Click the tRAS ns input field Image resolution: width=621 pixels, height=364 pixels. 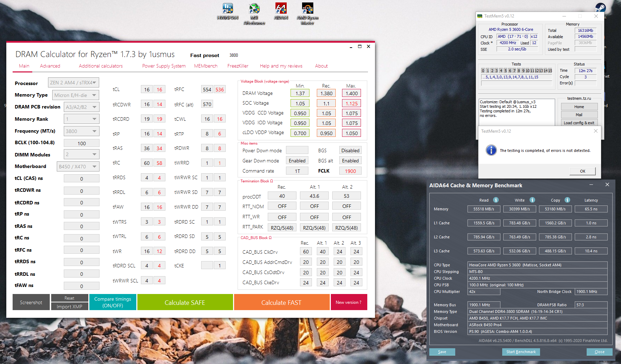82,226
